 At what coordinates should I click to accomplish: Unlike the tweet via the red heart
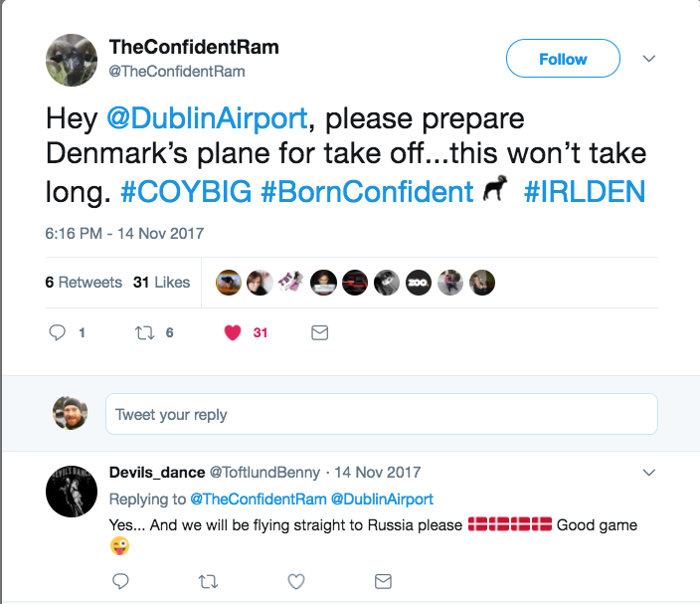(233, 333)
